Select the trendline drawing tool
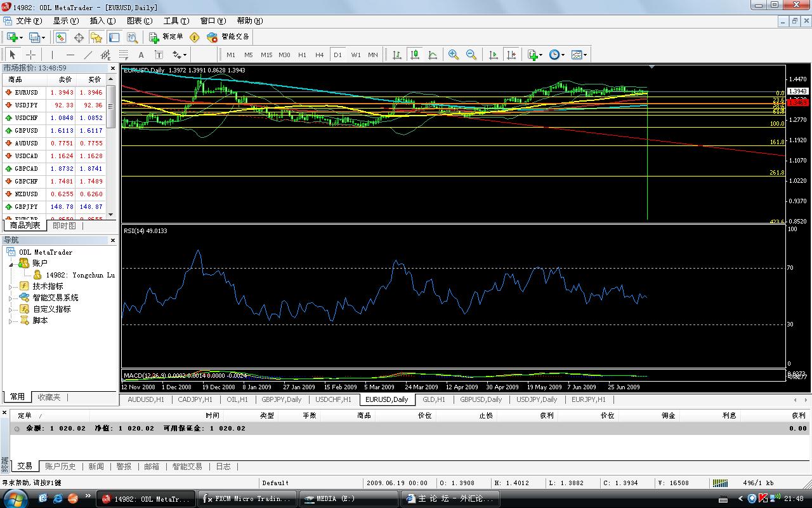Image resolution: width=812 pixels, height=508 pixels. 88,55
